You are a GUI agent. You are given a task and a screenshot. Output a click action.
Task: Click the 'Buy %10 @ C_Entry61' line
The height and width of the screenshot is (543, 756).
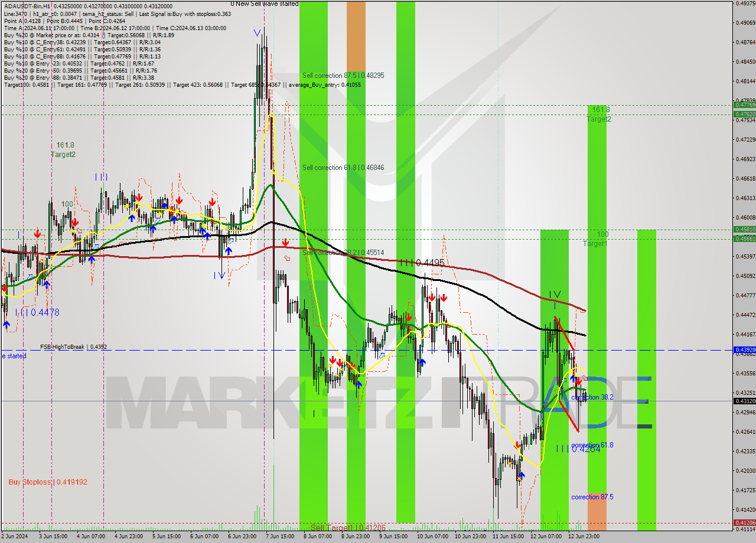click(x=82, y=50)
